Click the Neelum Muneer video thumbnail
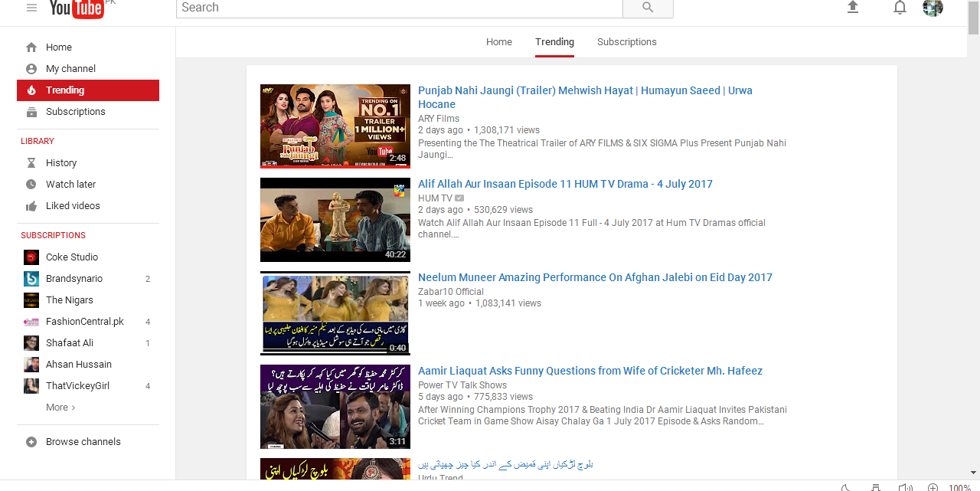Image resolution: width=980 pixels, height=491 pixels. click(335, 313)
